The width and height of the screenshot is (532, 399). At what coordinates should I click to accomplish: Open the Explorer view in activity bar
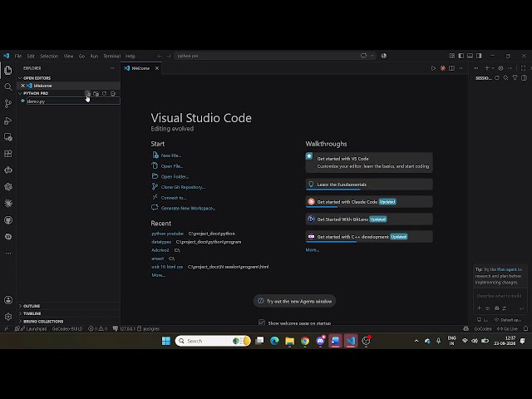[8, 70]
